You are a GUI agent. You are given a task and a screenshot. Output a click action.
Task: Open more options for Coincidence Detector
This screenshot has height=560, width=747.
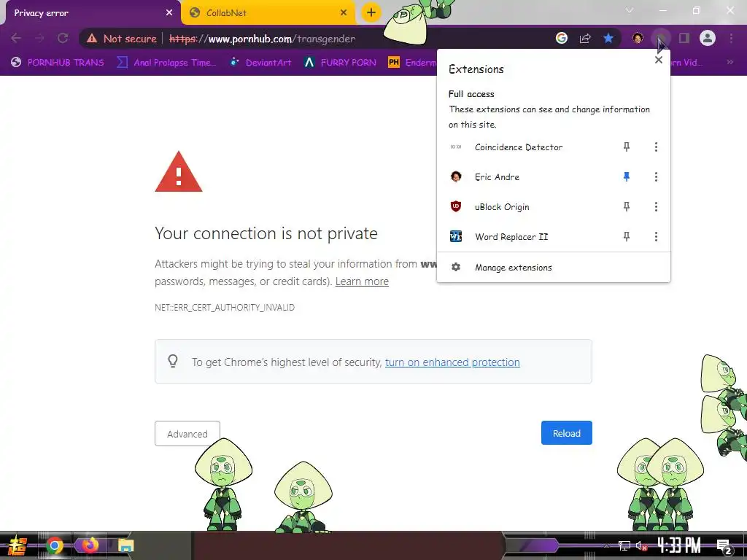tap(656, 147)
